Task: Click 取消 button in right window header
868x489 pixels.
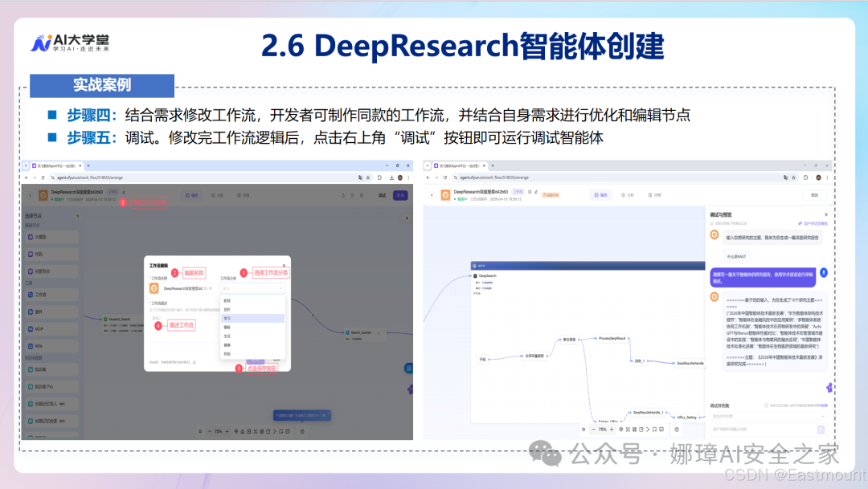Action: (x=814, y=195)
